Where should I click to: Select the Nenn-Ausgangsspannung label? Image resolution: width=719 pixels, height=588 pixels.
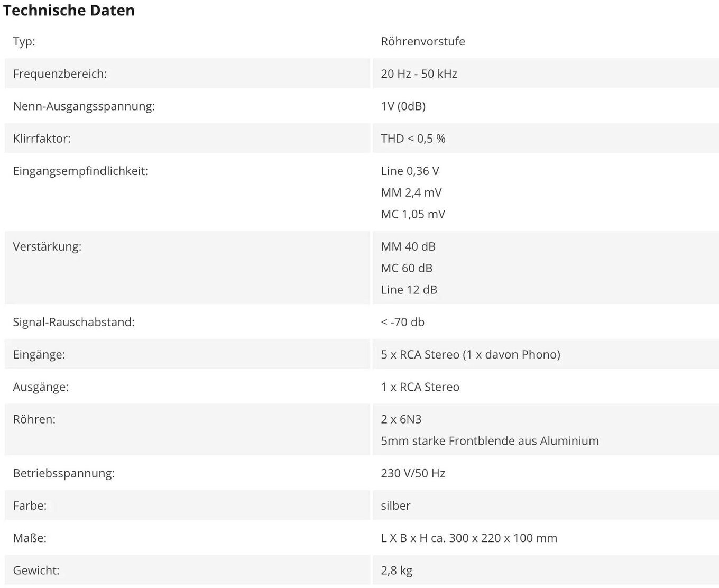84,106
